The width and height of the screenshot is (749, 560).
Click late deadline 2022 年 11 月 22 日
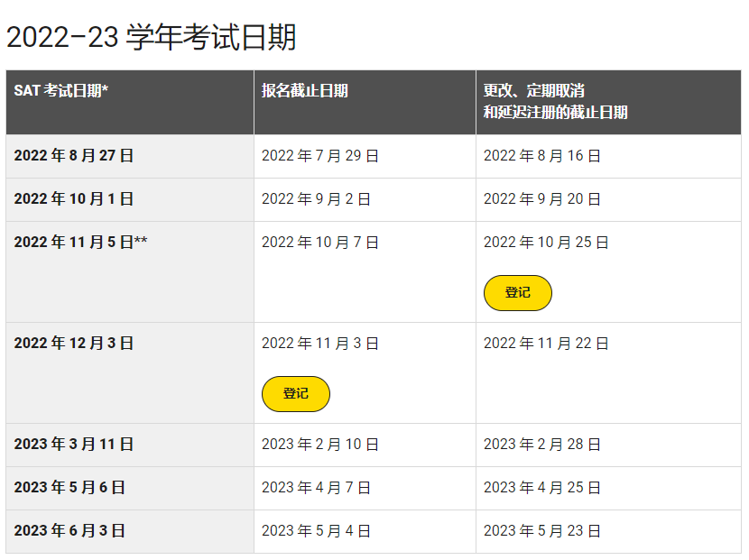pos(546,344)
